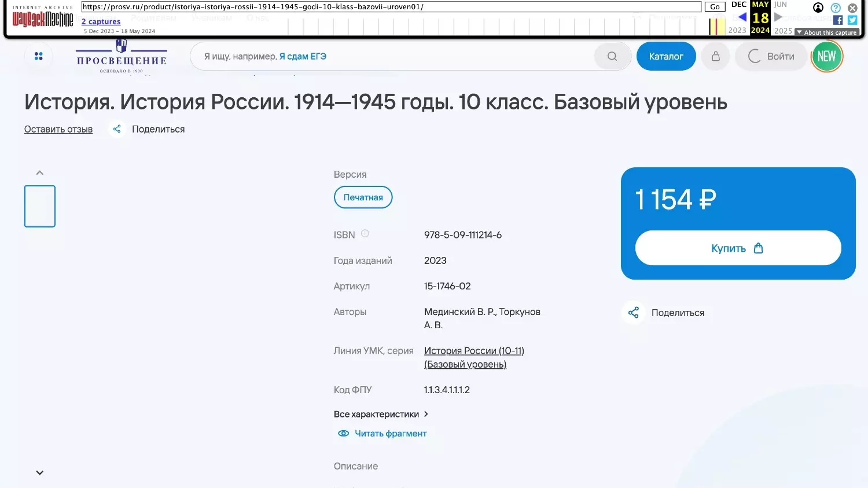
Task: Click the Wayback Machine logo
Action: click(43, 18)
